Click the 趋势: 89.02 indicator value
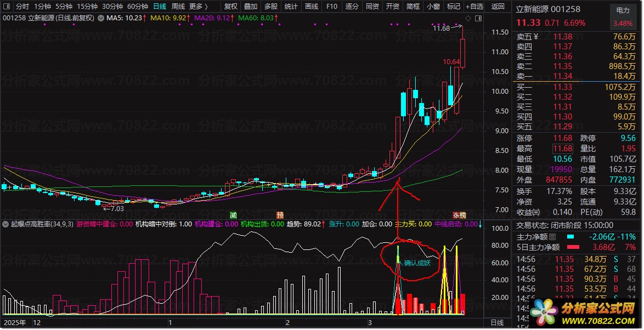The height and width of the screenshot is (330, 644). [x=307, y=224]
